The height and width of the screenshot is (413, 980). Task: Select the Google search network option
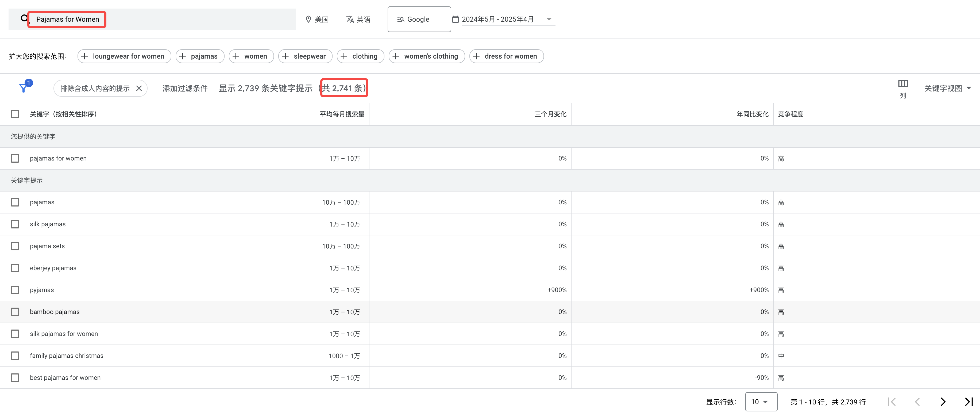419,20
